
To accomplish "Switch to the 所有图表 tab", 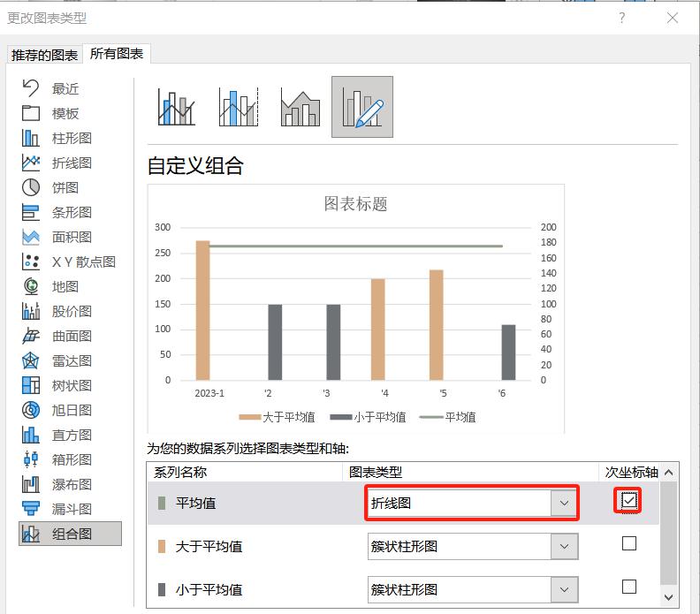I will [x=117, y=54].
